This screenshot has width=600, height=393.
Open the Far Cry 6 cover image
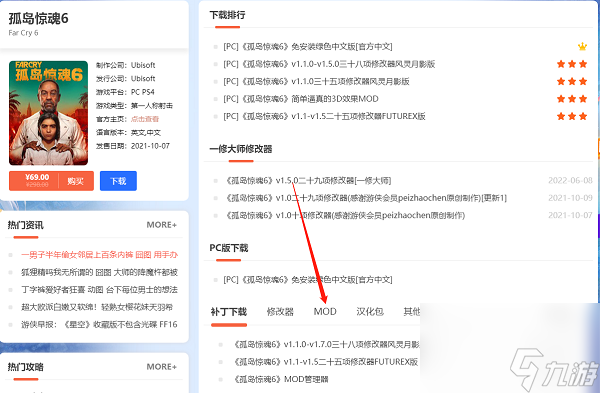(49, 113)
